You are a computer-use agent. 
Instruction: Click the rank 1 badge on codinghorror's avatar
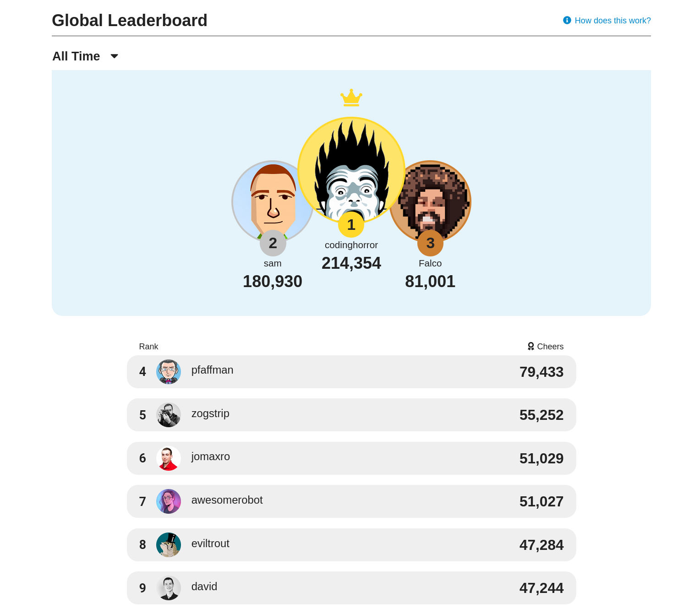pyautogui.click(x=351, y=225)
